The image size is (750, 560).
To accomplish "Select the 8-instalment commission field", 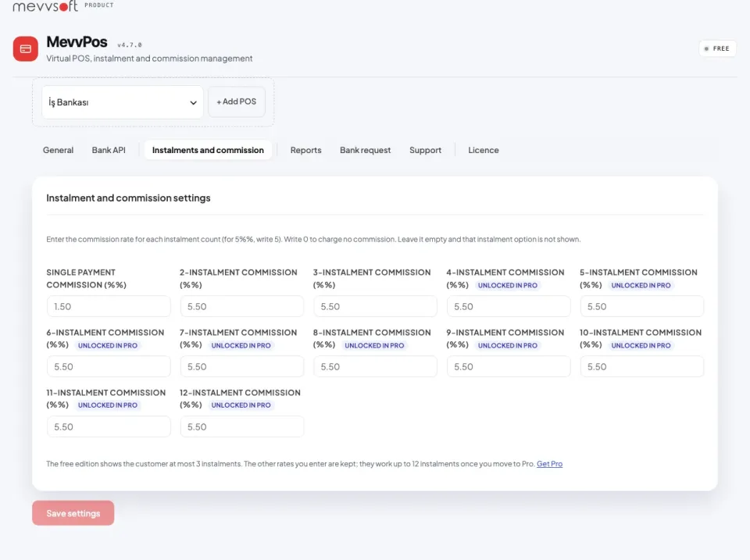I will 376,366.
